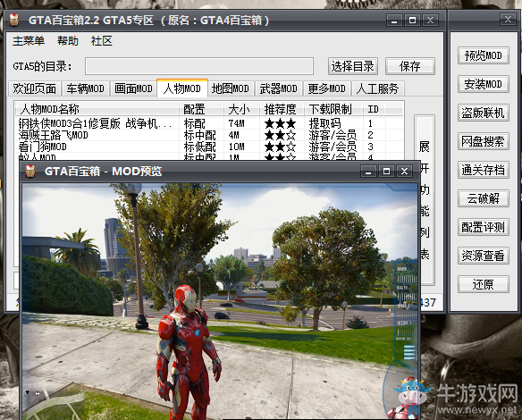
Task: Open the 主菜单 menu
Action: coord(29,41)
